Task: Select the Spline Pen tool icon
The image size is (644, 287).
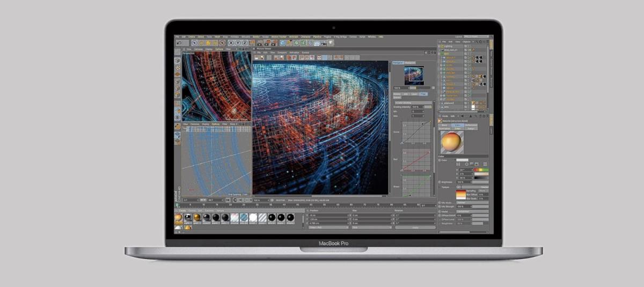Action: click(289, 43)
